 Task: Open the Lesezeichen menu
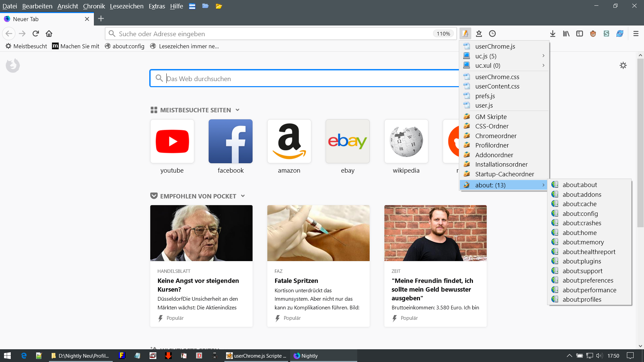126,6
